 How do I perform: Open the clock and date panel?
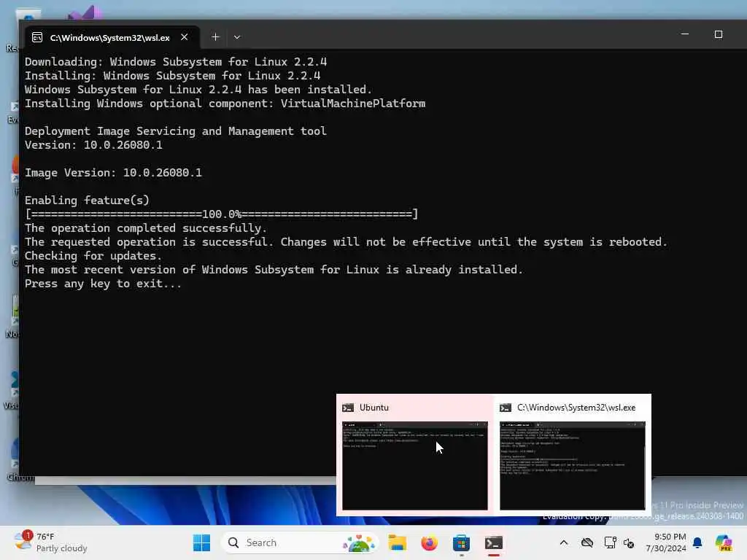pos(666,542)
